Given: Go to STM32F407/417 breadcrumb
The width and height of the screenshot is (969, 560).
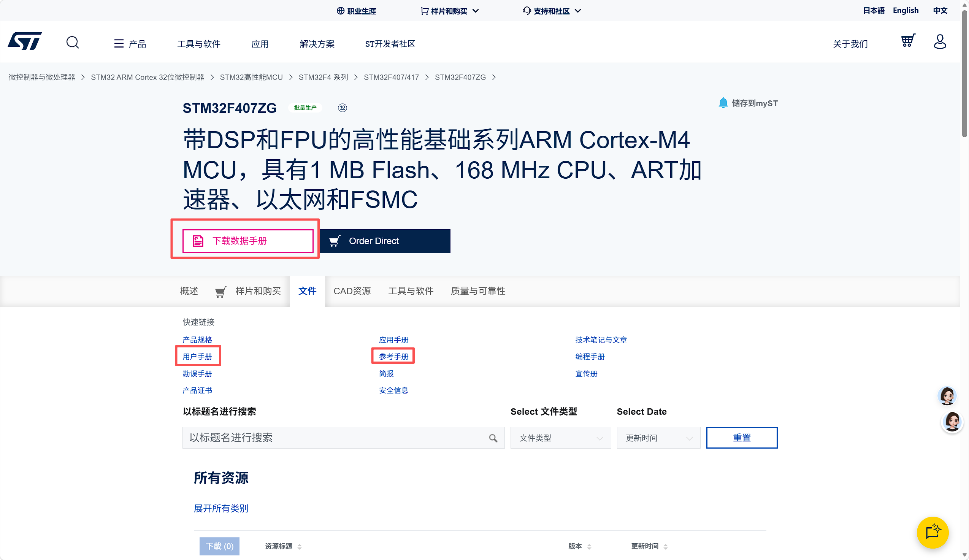Looking at the screenshot, I should 392,77.
